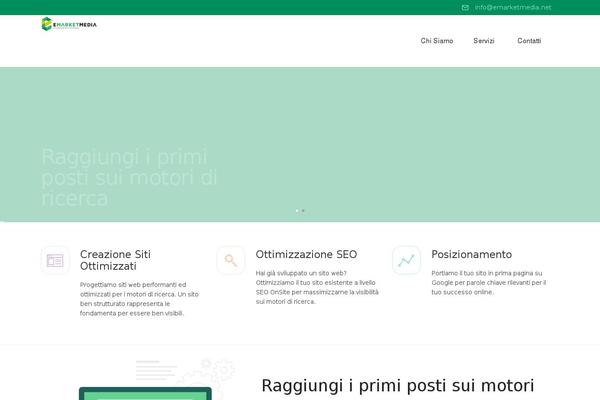Click the website layout icon for Creazione Siti
The width and height of the screenshot is (600, 400).
[55, 261]
